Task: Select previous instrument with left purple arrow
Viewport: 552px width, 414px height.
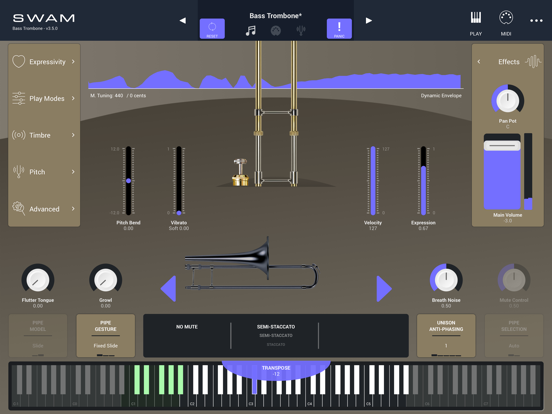Action: click(168, 289)
